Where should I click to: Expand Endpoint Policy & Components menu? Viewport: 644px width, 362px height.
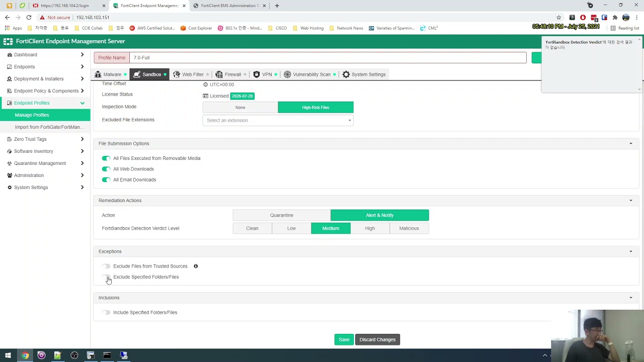coord(45,91)
